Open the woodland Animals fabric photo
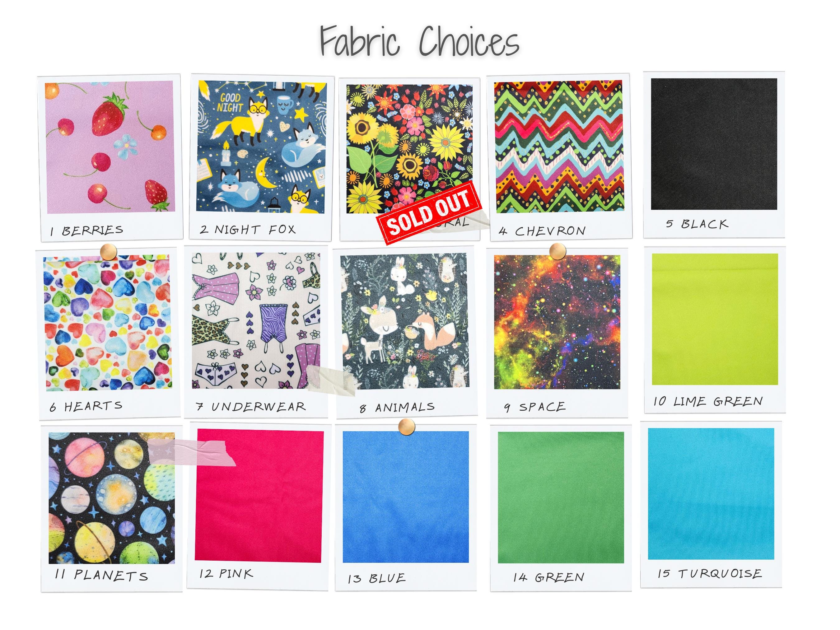Viewport: 840px width, 630px height. tap(405, 321)
